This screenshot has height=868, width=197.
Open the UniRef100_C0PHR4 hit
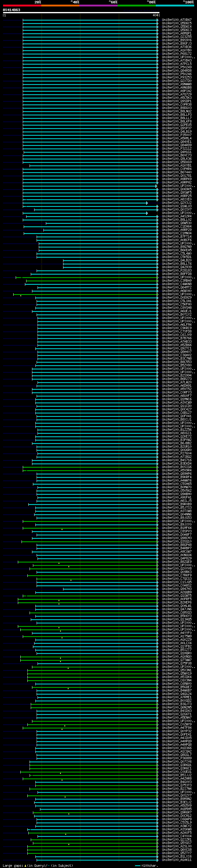click(177, 169)
